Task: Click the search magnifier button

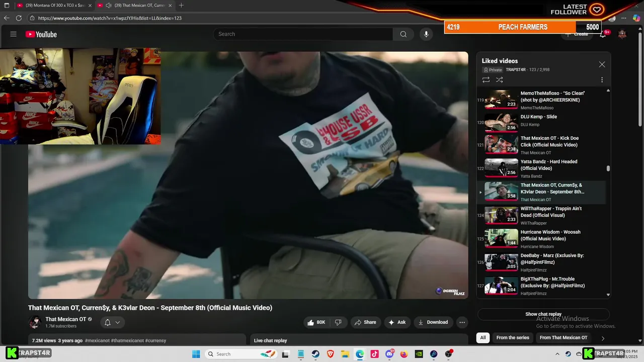Action: 403,34
